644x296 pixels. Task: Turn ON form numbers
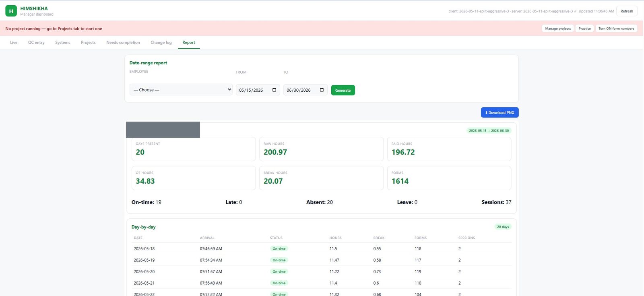(616, 29)
